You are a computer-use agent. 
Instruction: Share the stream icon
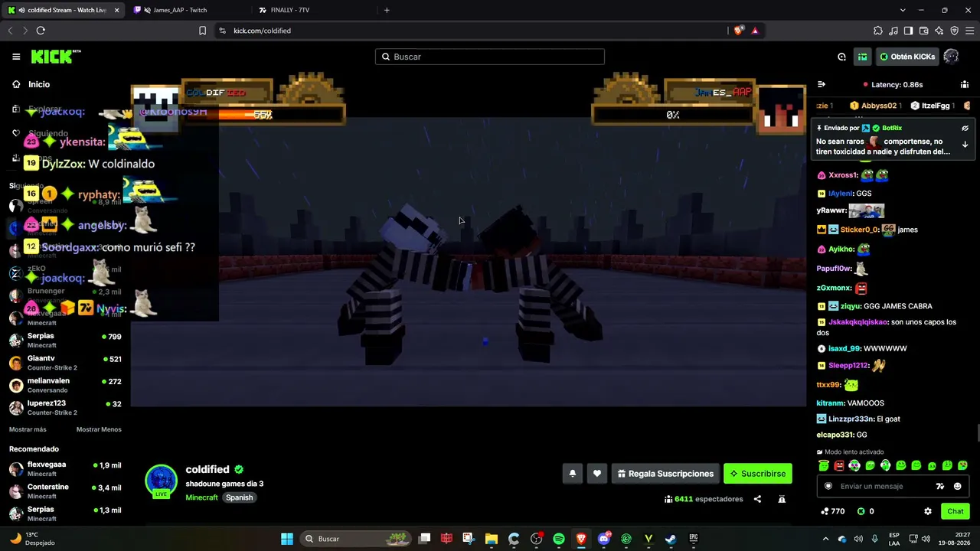pos(757,499)
